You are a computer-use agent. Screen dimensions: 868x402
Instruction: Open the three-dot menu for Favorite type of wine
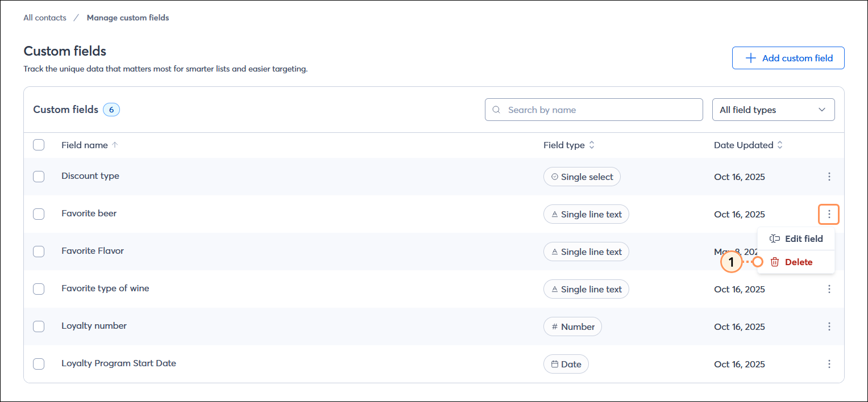click(x=829, y=289)
